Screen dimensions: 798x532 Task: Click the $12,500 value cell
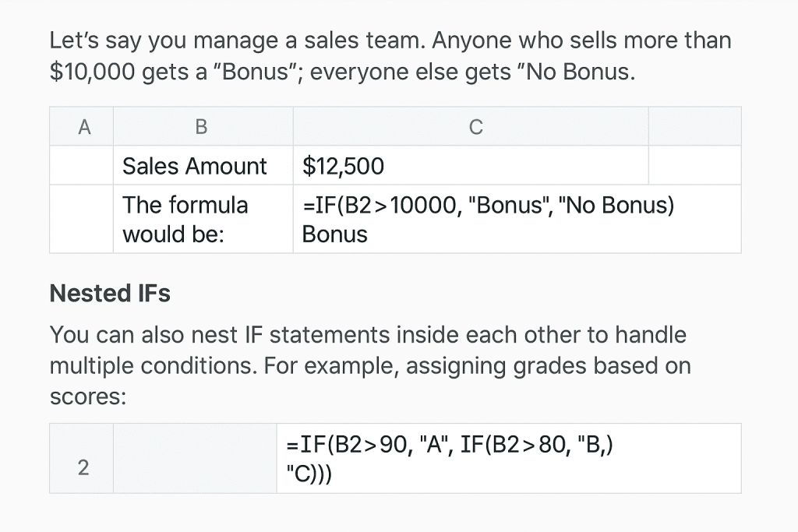344,166
